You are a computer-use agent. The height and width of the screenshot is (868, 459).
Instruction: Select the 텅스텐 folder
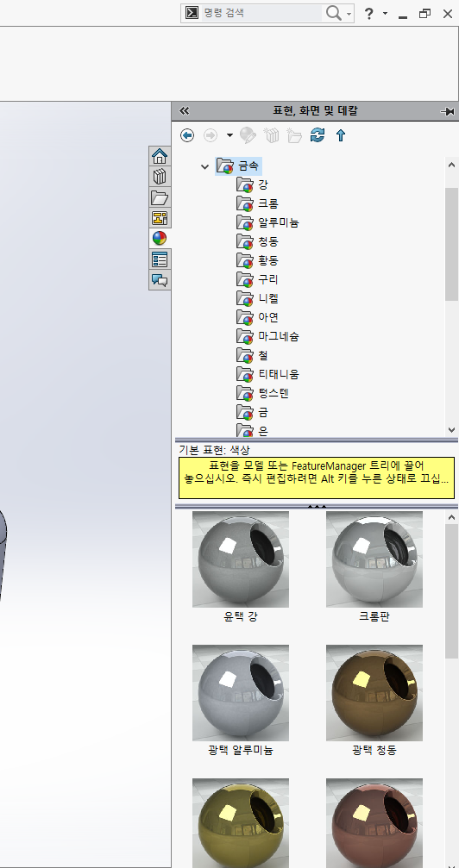click(x=263, y=393)
